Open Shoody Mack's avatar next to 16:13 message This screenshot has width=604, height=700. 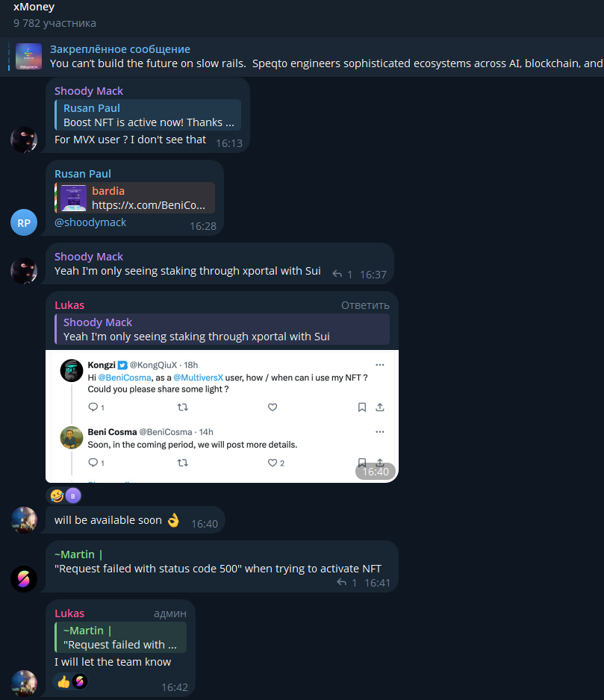[x=24, y=140]
